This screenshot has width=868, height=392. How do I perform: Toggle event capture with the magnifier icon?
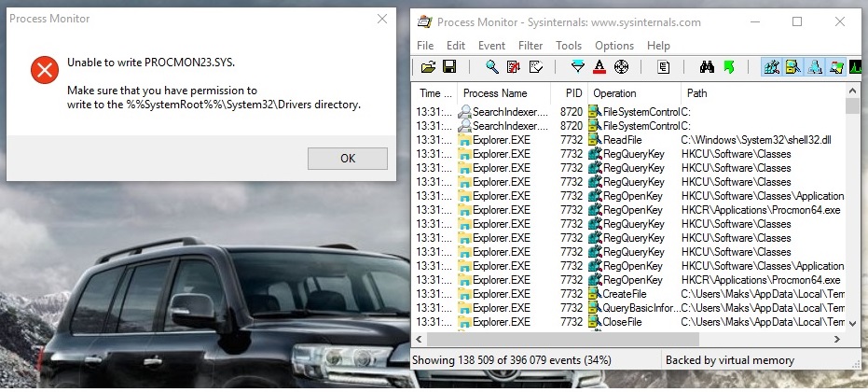[x=492, y=67]
